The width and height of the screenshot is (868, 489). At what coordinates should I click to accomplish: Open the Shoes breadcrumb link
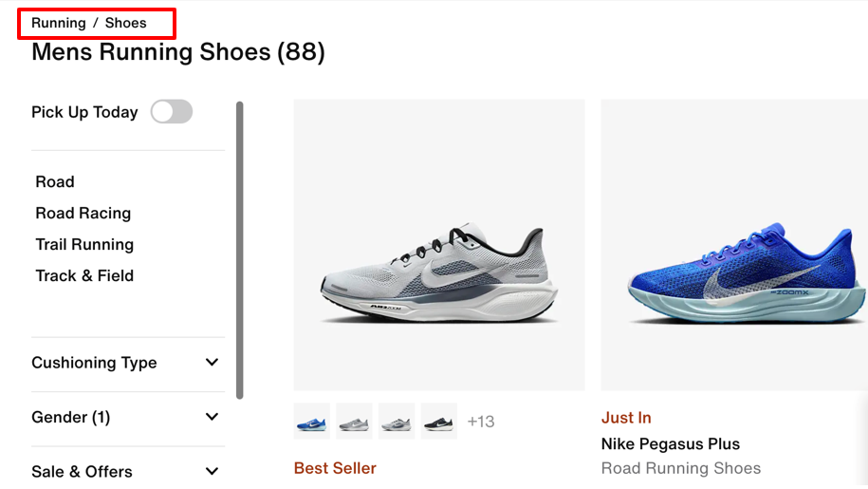(x=125, y=23)
